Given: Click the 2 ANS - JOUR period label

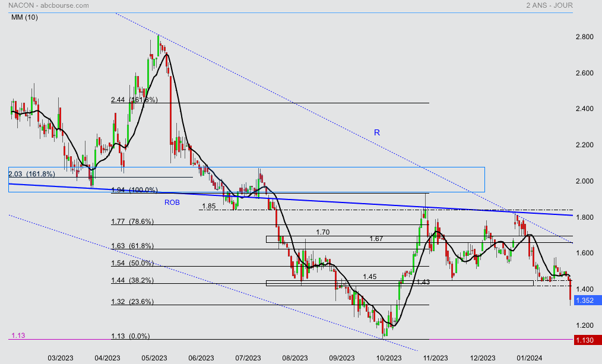Looking at the screenshot, I should (x=549, y=5).
